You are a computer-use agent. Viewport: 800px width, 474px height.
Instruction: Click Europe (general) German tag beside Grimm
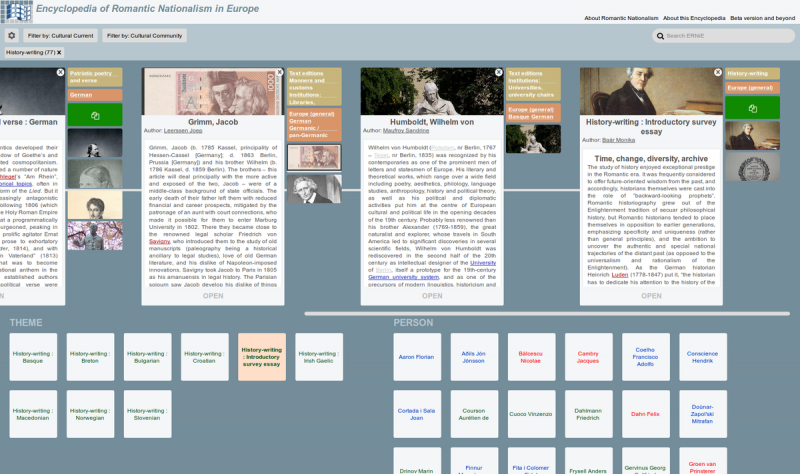314,124
